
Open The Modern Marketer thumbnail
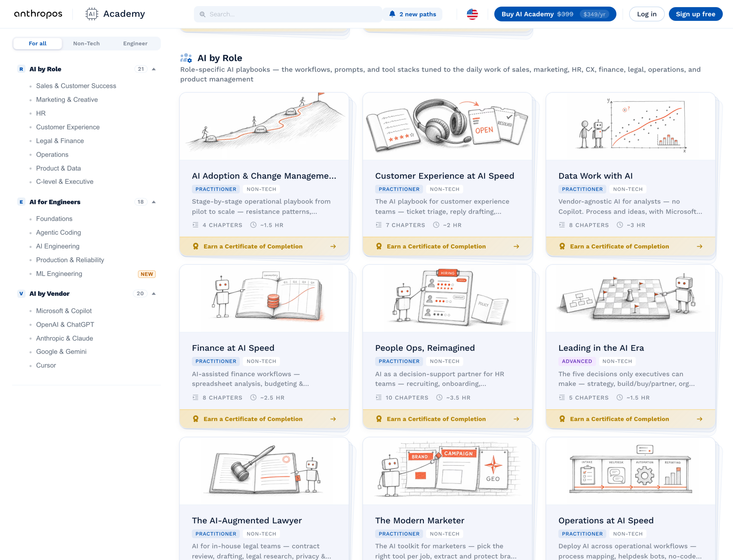(447, 471)
